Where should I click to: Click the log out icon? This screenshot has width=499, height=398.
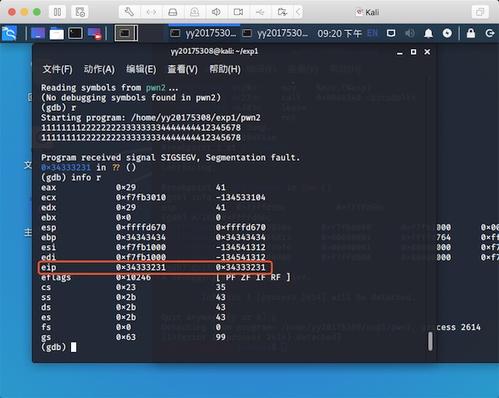490,33
